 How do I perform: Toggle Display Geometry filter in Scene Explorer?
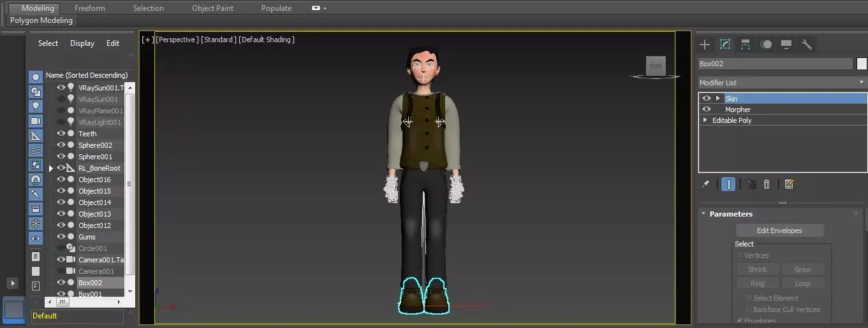[x=36, y=76]
